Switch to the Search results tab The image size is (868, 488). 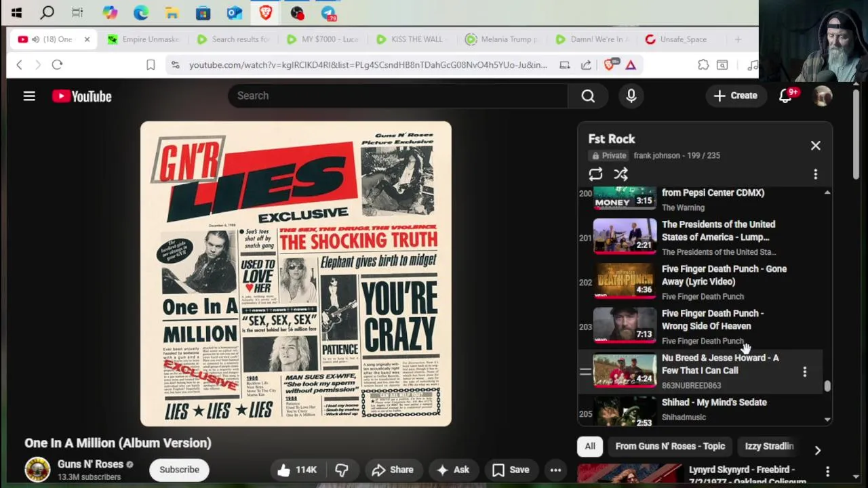coord(233,39)
